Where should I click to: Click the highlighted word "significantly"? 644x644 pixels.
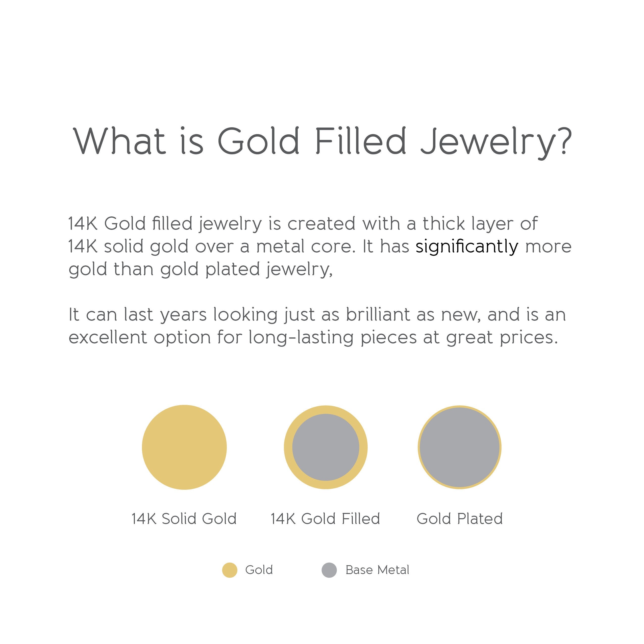pyautogui.click(x=467, y=247)
